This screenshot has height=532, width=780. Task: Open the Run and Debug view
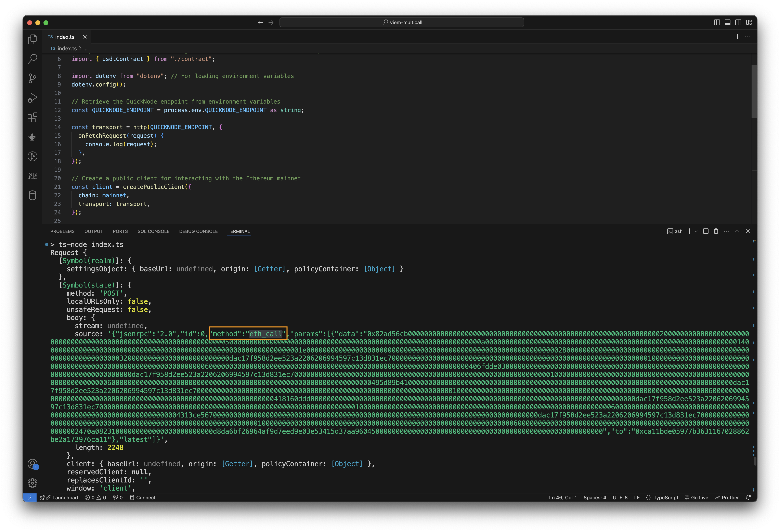point(32,98)
